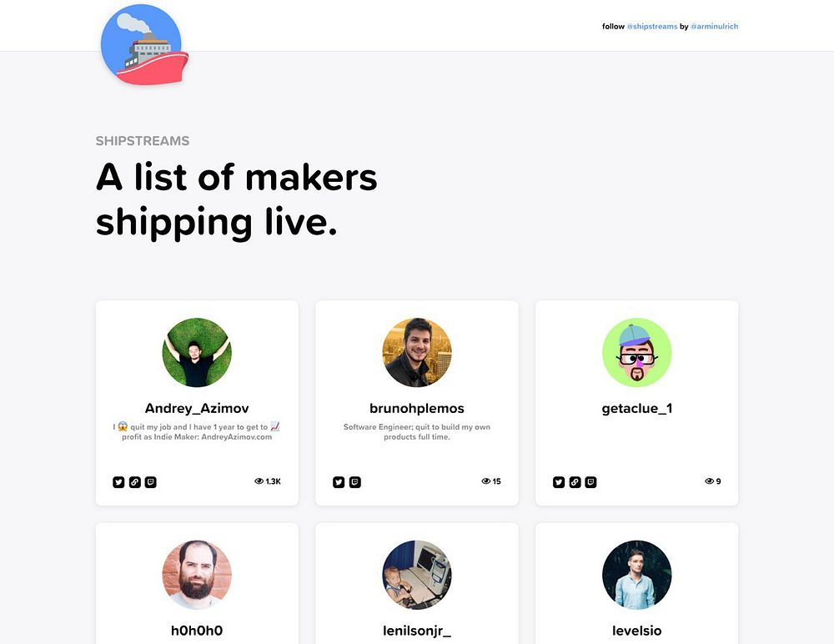Open brunohplemos's Twitch icon
Viewport: 834px width, 644px height.
tap(355, 482)
